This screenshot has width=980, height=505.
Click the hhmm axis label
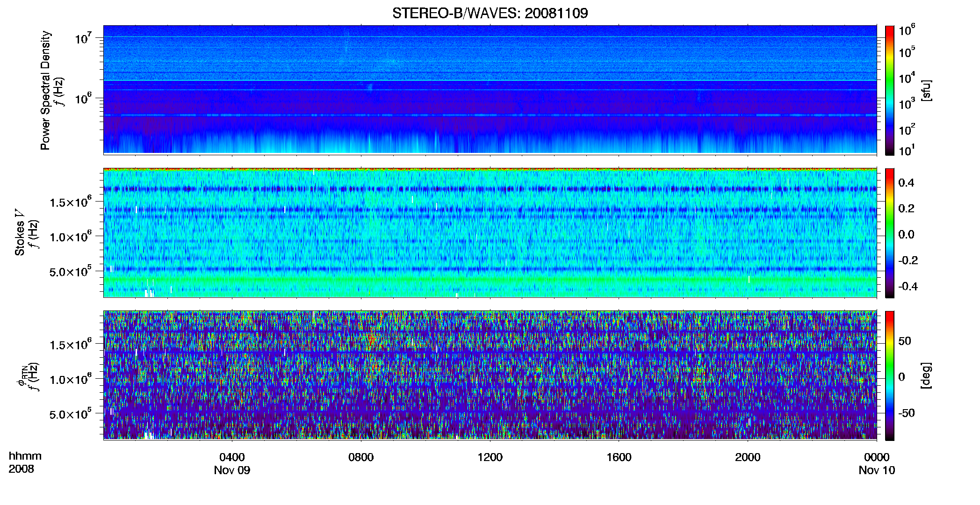click(25, 456)
